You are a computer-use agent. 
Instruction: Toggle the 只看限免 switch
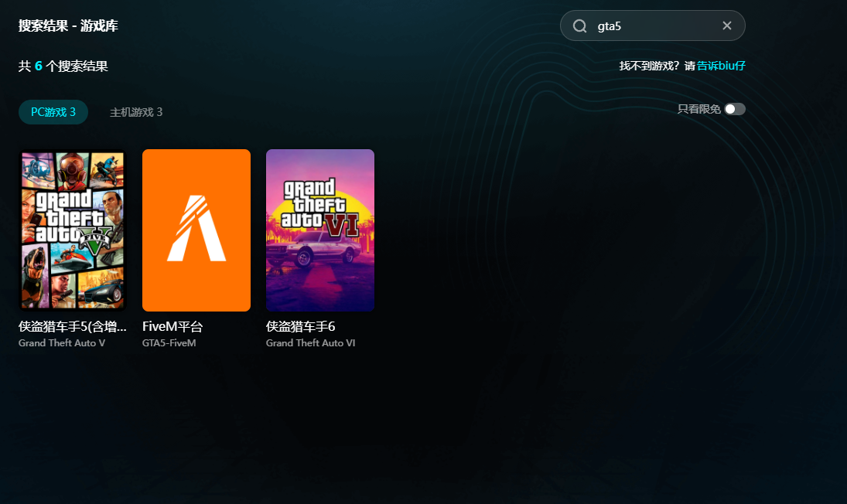point(735,109)
